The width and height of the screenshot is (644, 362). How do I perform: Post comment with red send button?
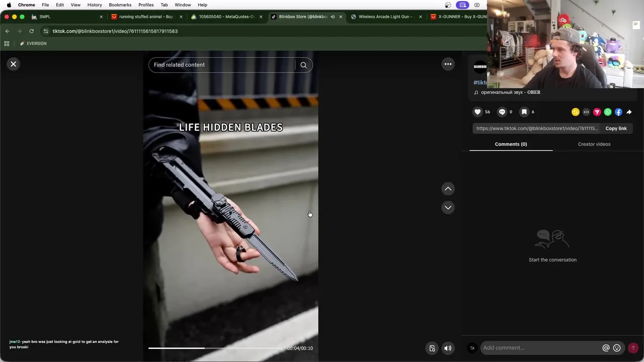pos(633,348)
